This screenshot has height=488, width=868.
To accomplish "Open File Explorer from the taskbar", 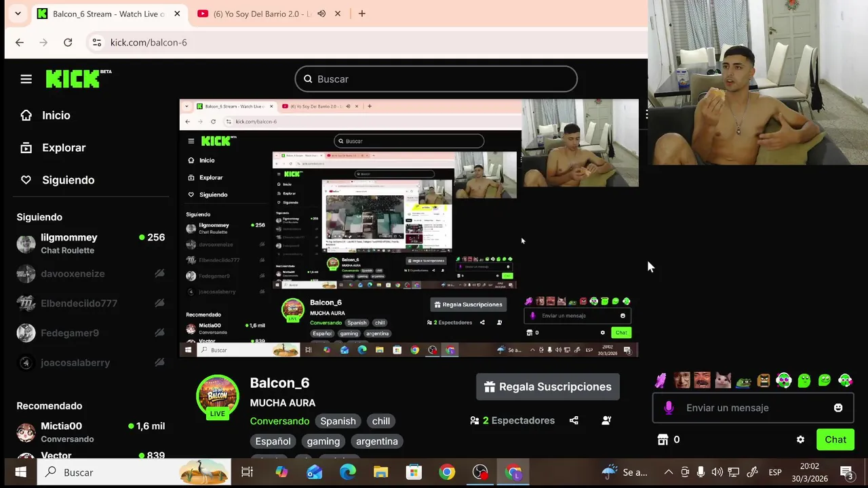I will [x=380, y=472].
